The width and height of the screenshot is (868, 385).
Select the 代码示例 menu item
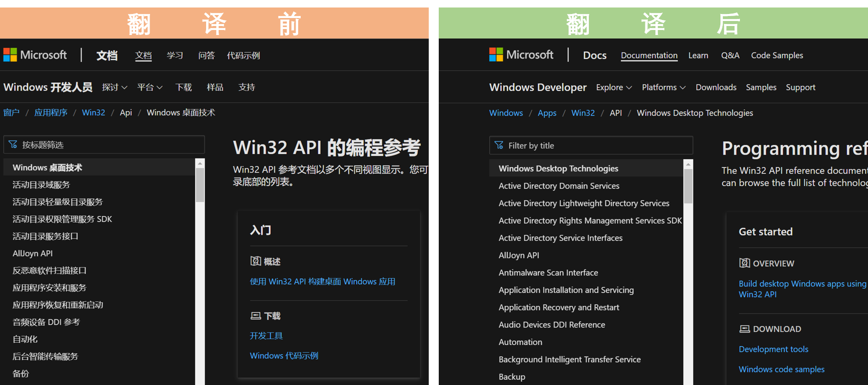[243, 55]
